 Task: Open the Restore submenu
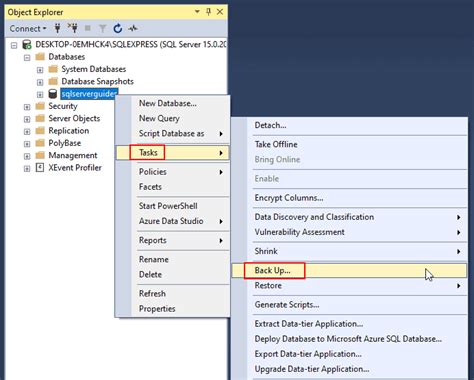pos(349,285)
